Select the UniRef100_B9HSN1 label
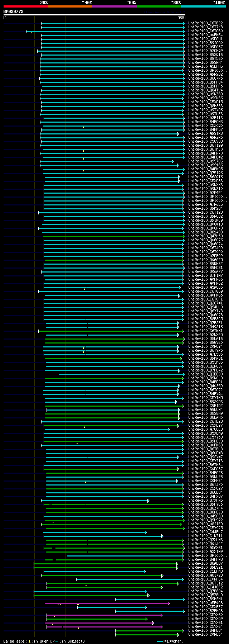 [205, 599]
